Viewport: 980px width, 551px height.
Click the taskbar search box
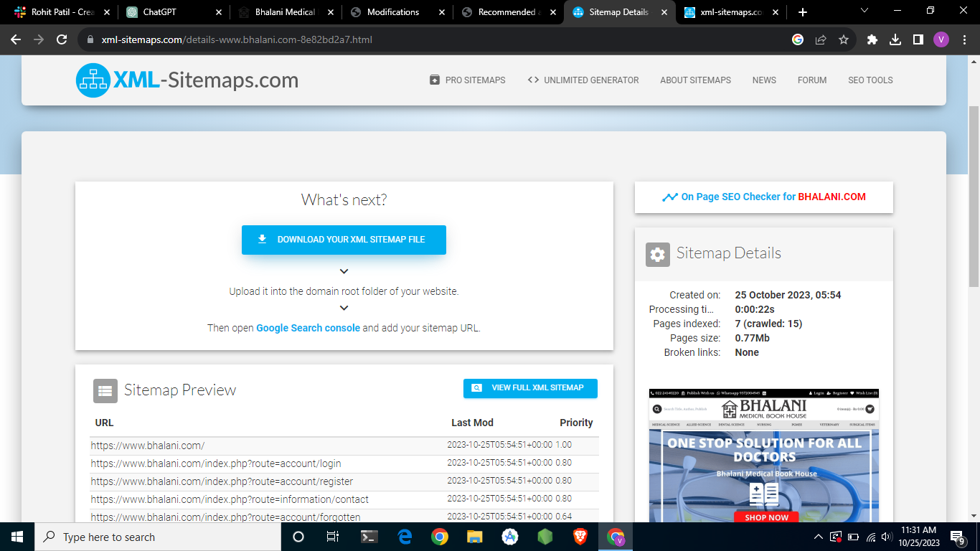158,537
